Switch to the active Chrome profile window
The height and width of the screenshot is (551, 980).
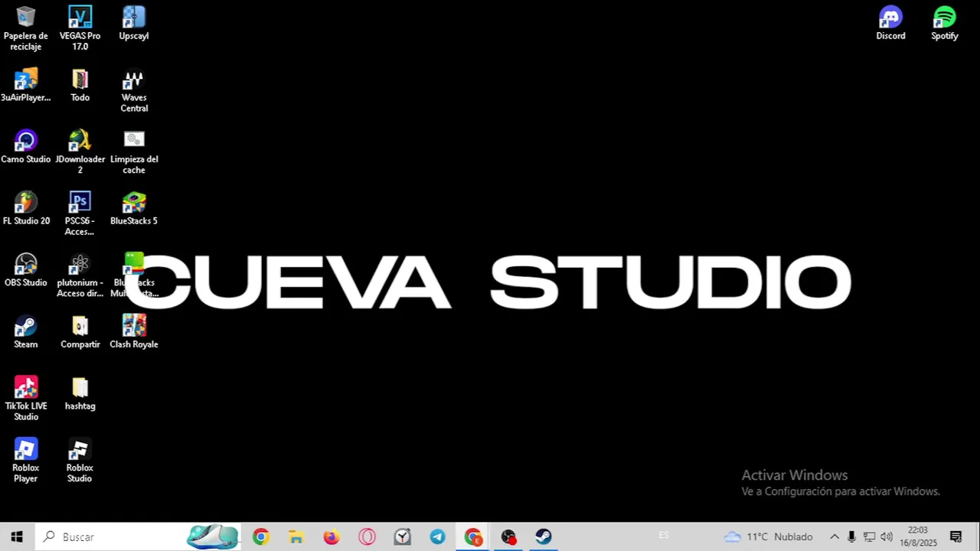tap(473, 536)
